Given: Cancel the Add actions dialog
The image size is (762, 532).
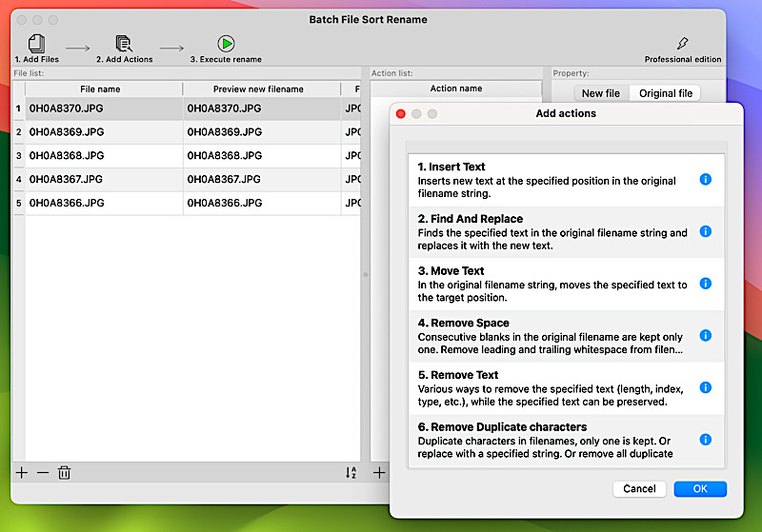Looking at the screenshot, I should 639,489.
